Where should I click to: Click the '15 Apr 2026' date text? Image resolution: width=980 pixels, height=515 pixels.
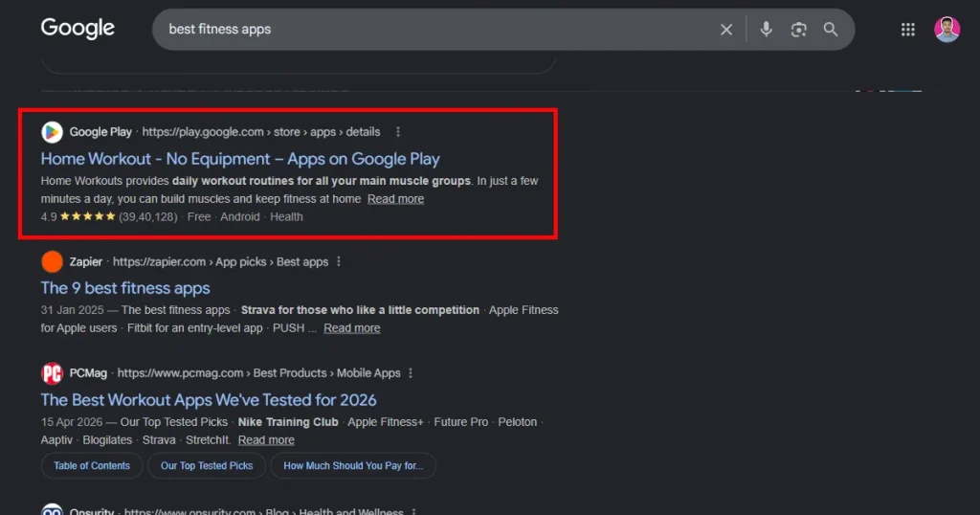pos(71,422)
